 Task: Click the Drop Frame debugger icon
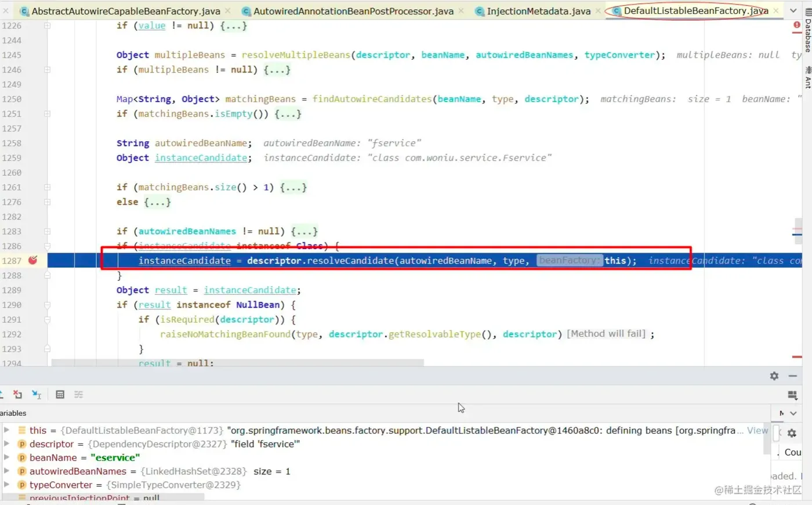(17, 395)
